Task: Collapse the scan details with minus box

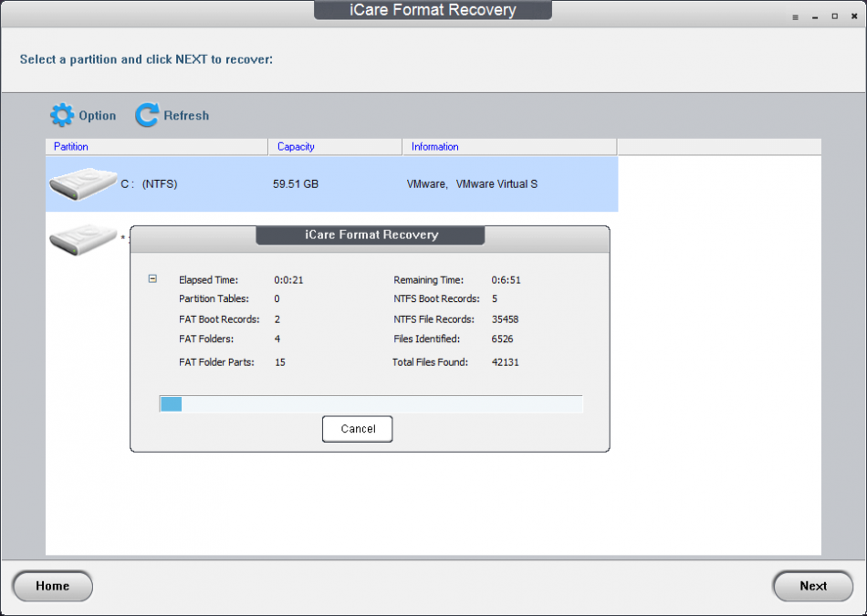Action: [152, 278]
